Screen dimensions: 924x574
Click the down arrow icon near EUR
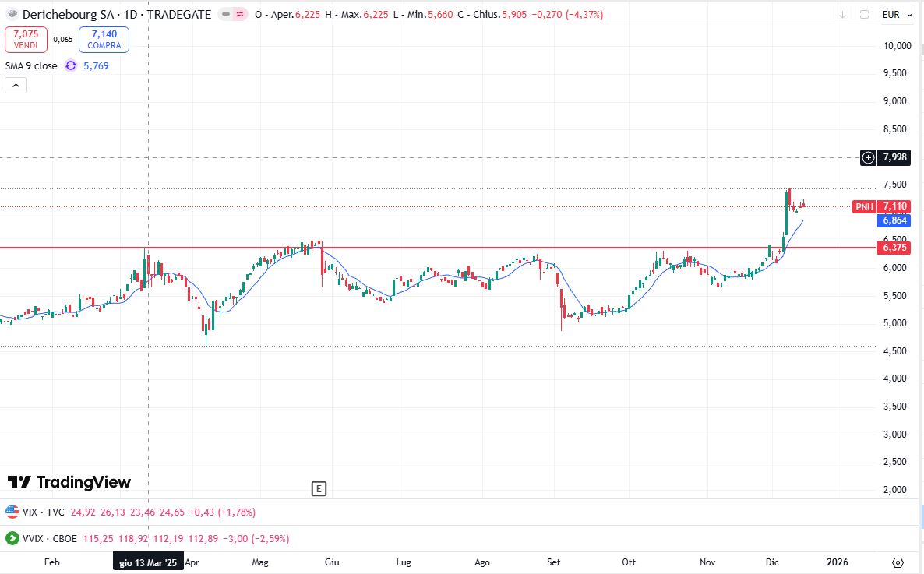click(842, 15)
